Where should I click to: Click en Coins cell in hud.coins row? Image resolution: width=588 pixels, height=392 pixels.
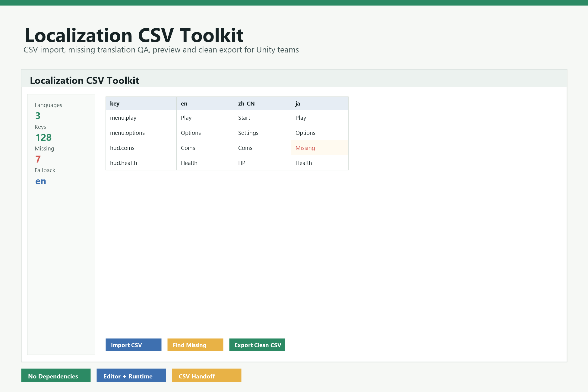pyautogui.click(x=205, y=148)
